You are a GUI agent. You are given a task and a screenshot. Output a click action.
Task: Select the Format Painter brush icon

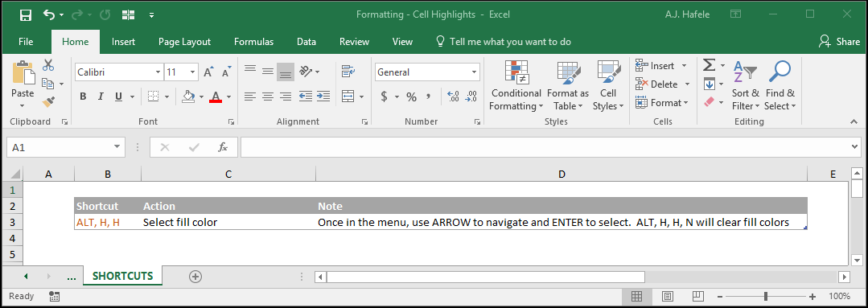tap(48, 102)
